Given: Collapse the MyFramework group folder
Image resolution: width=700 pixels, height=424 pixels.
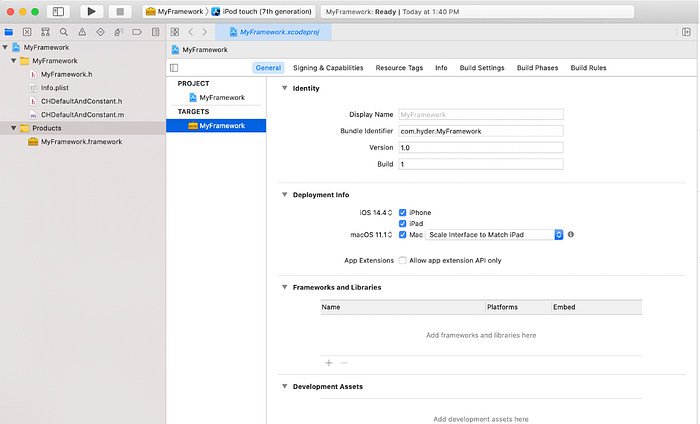Looking at the screenshot, I should [x=13, y=60].
